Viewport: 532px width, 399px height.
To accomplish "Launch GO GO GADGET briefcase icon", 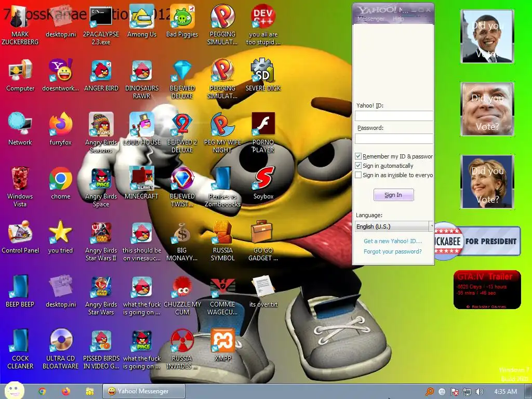I will (x=263, y=241).
